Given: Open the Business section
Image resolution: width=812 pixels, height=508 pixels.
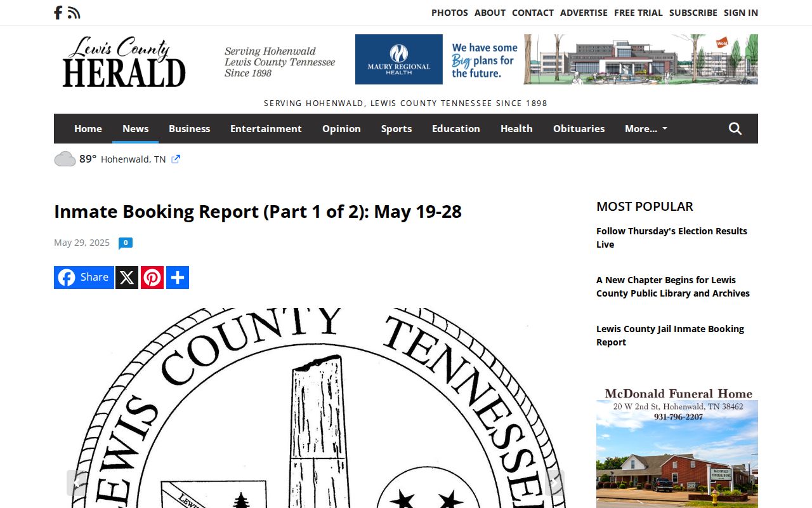Looking at the screenshot, I should [189, 129].
